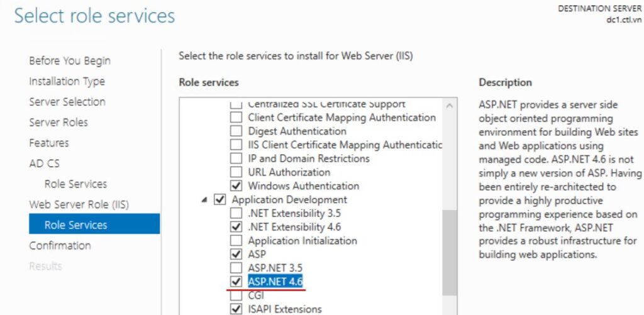The image size is (644, 315).
Task: Open the Features wizard step
Action: [49, 143]
